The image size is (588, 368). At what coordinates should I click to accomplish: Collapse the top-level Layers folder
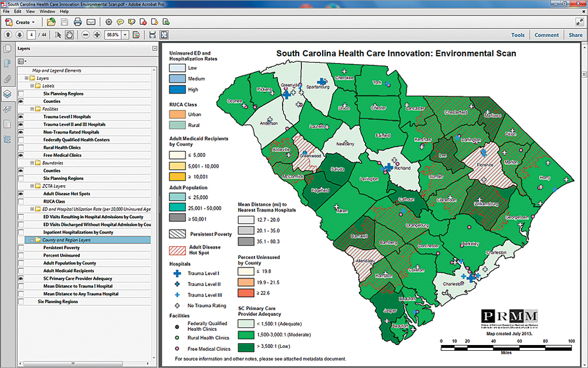pos(26,78)
